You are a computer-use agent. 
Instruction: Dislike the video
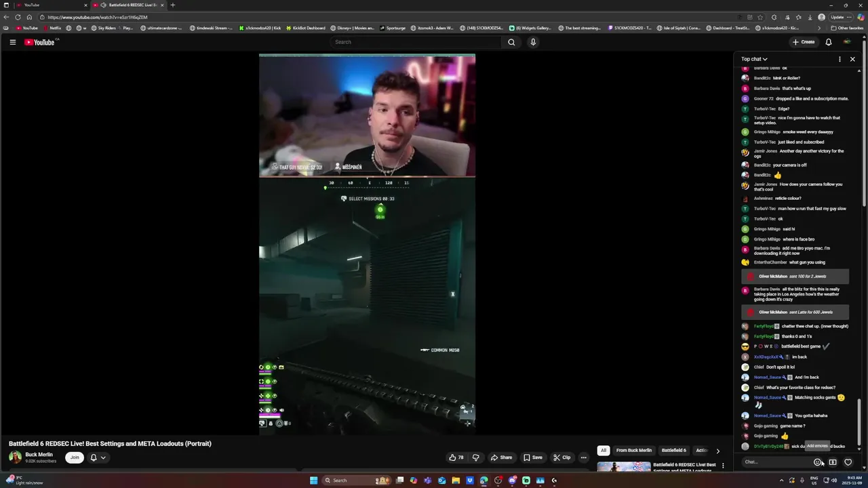(476, 457)
